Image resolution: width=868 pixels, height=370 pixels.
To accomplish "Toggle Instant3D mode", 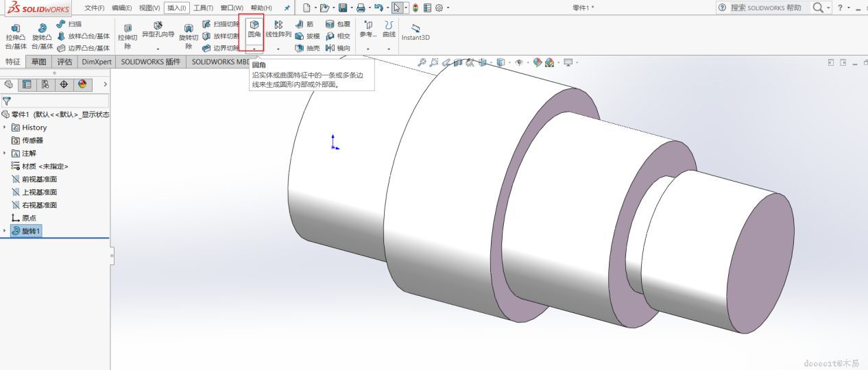I will point(415,32).
